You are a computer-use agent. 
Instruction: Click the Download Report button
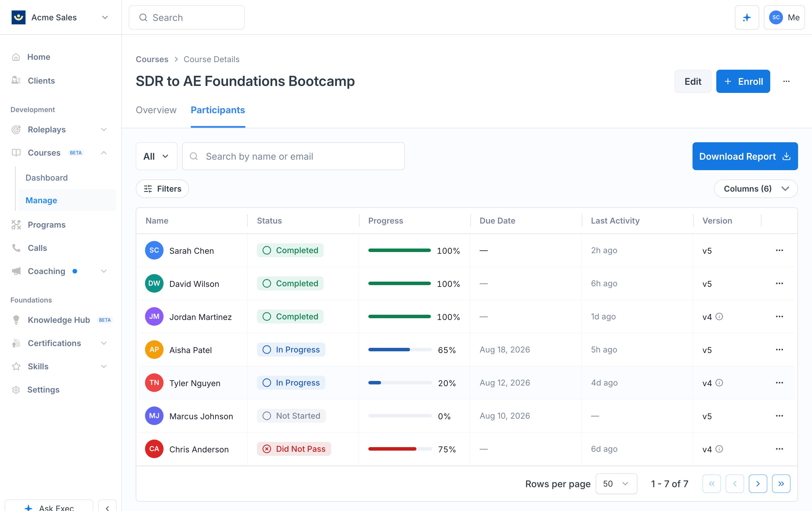745,156
